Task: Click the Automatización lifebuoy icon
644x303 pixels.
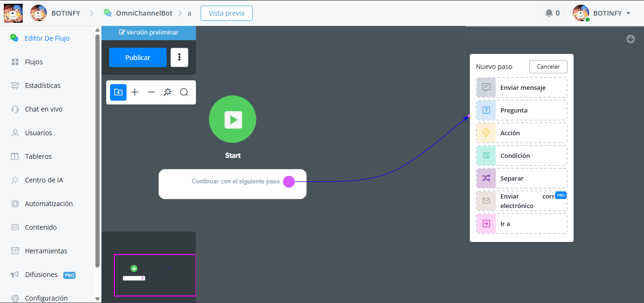Action: pyautogui.click(x=15, y=204)
